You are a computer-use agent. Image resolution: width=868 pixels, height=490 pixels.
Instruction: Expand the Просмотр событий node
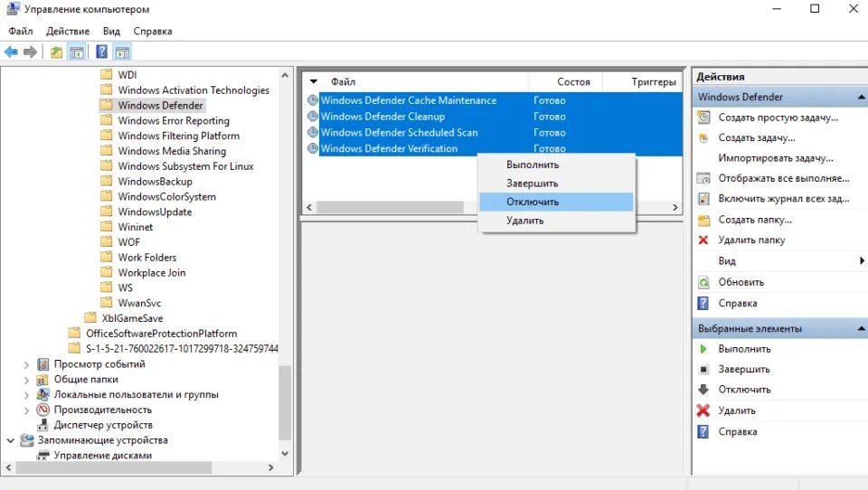pyautogui.click(x=26, y=364)
